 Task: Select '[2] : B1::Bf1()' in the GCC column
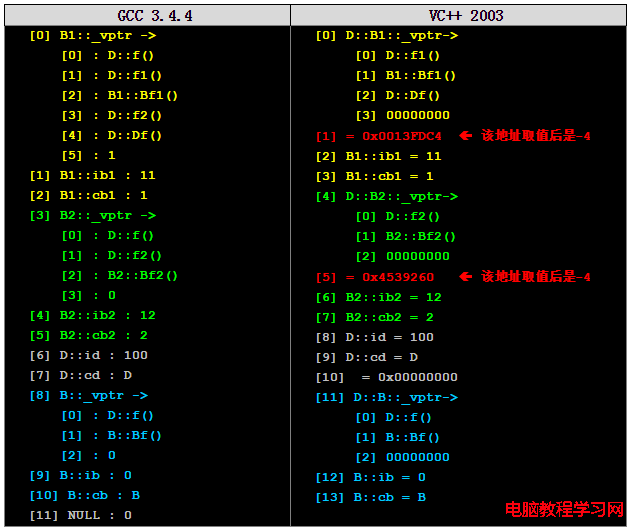[119, 95]
